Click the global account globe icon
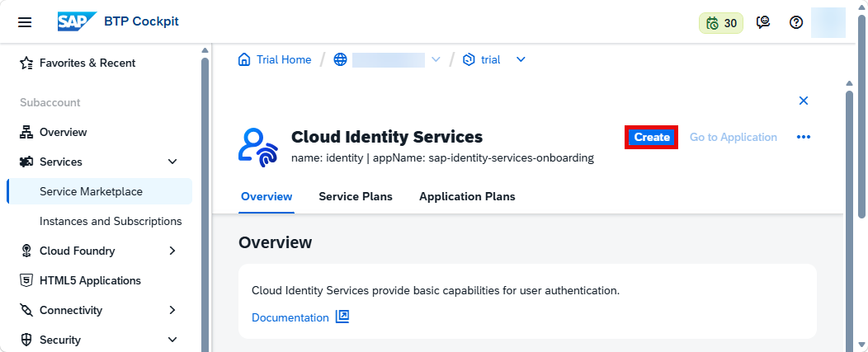Screen dimensions: 868x352 (340, 60)
